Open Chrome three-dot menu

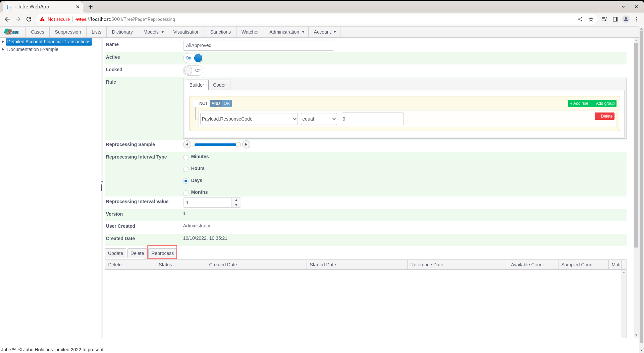[x=637, y=19]
